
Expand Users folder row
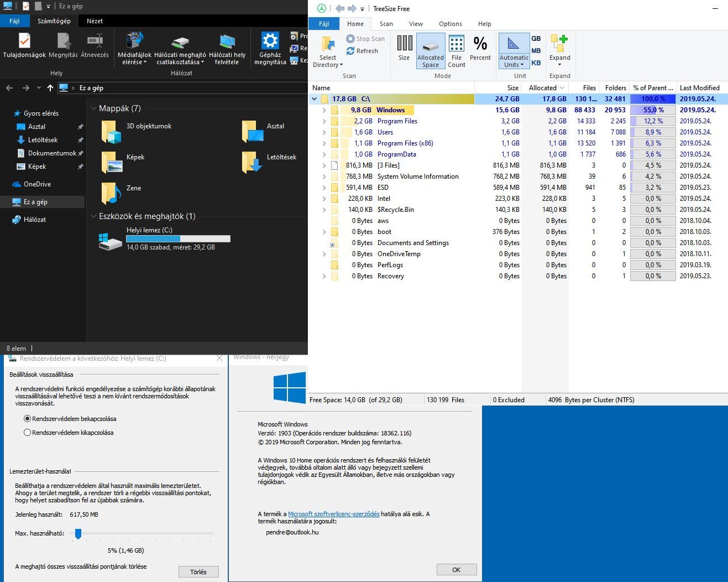(x=324, y=132)
